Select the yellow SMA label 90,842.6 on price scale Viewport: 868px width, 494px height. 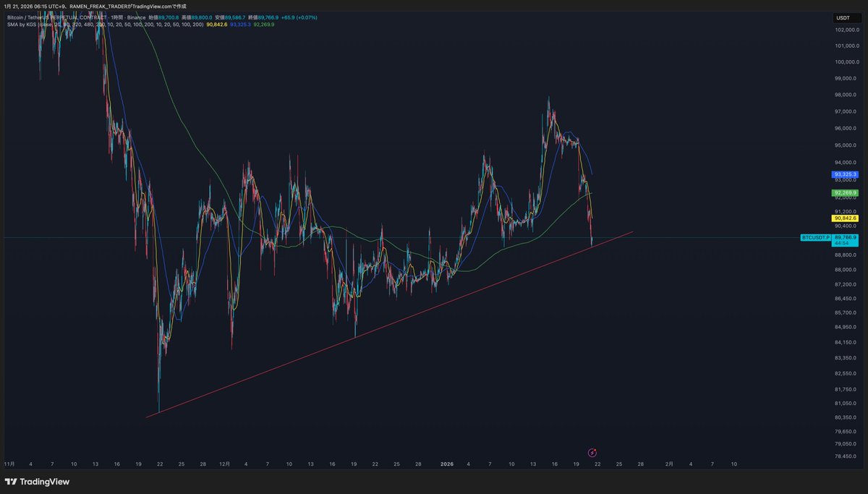tap(845, 218)
